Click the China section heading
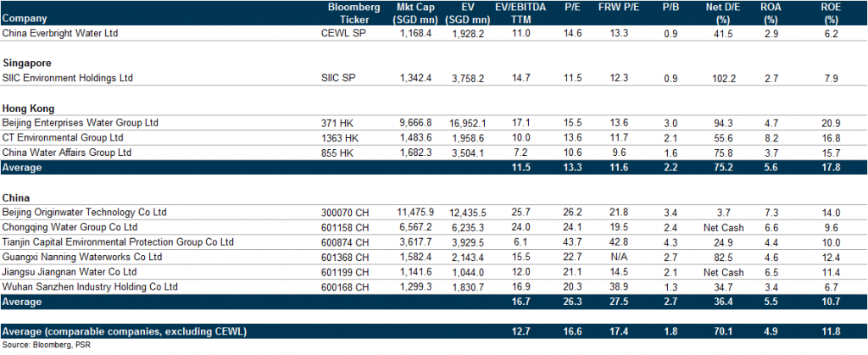This screenshot has height=355, width=868. click(x=16, y=197)
